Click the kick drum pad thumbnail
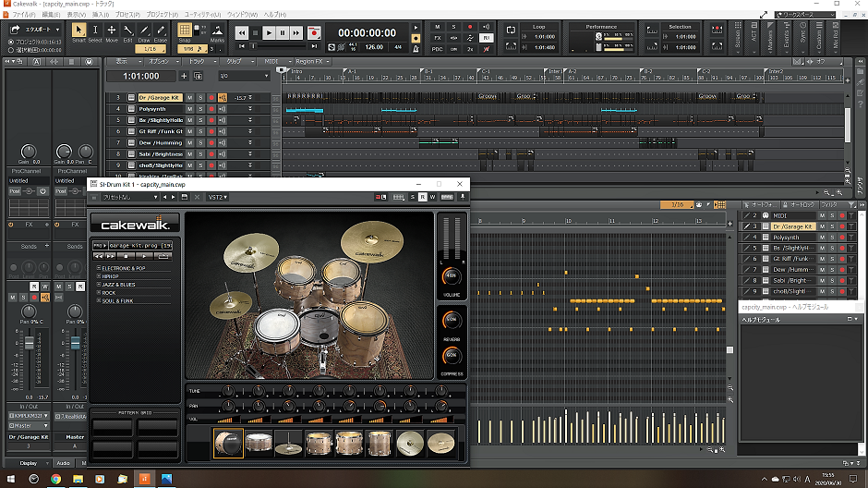The width and height of the screenshot is (868, 488). (x=228, y=444)
